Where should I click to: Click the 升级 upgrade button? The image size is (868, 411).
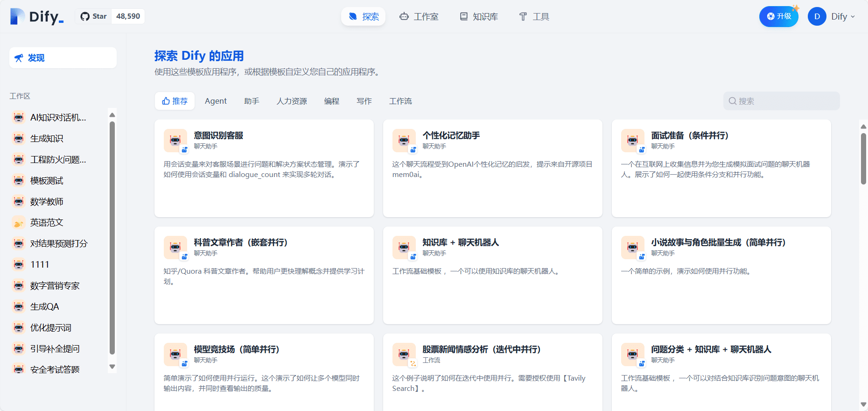click(x=779, y=16)
